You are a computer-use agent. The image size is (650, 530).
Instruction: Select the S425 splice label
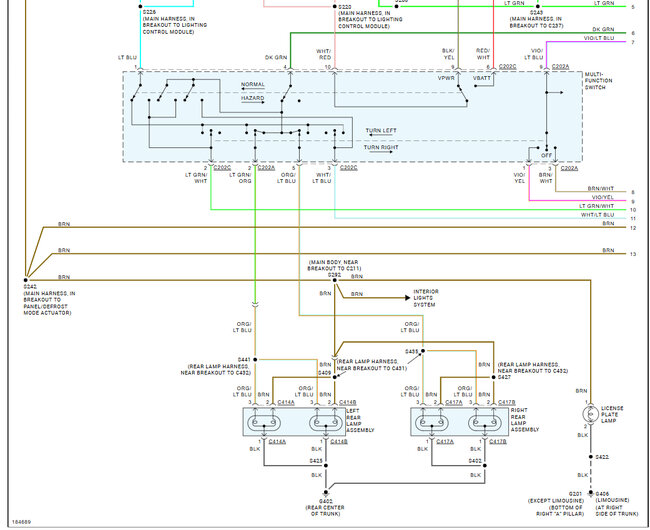point(316,461)
